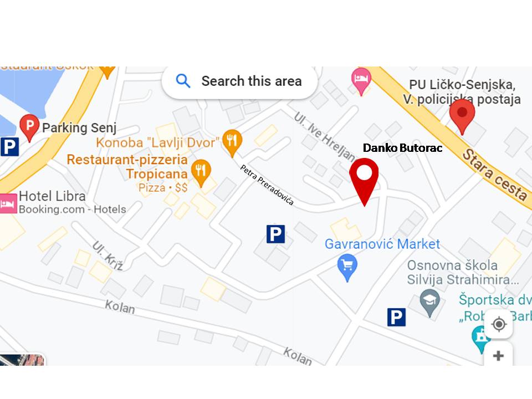The height and width of the screenshot is (399, 532).
Task: Select the parking sign beside the school
Action: pyautogui.click(x=396, y=317)
